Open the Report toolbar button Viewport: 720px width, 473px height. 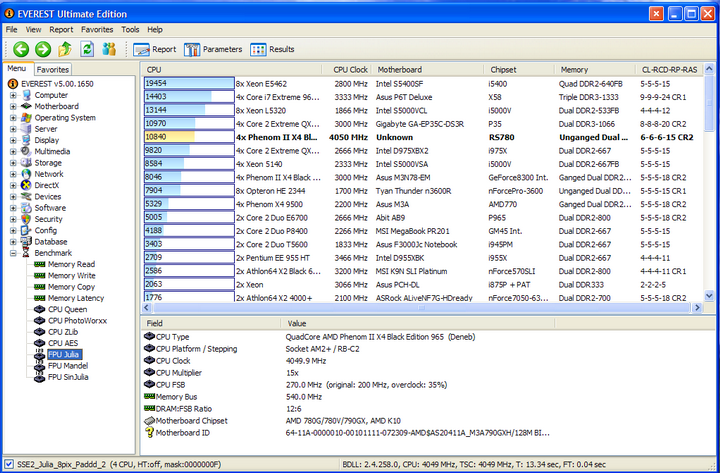[x=155, y=49]
